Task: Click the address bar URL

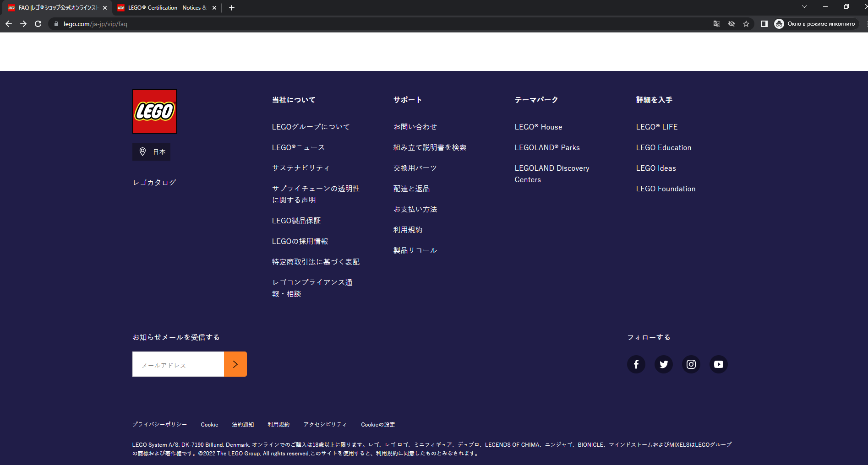Action: click(x=95, y=24)
